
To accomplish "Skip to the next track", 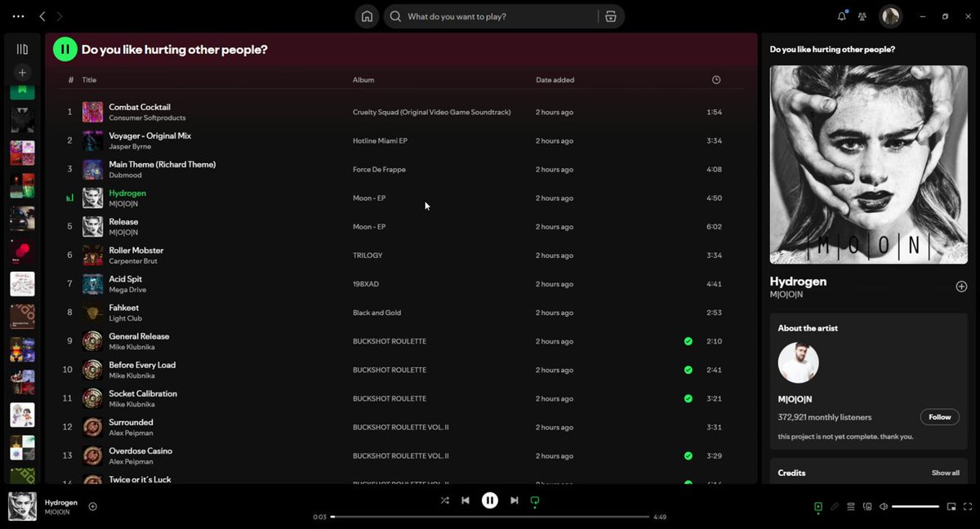I will click(514, 500).
